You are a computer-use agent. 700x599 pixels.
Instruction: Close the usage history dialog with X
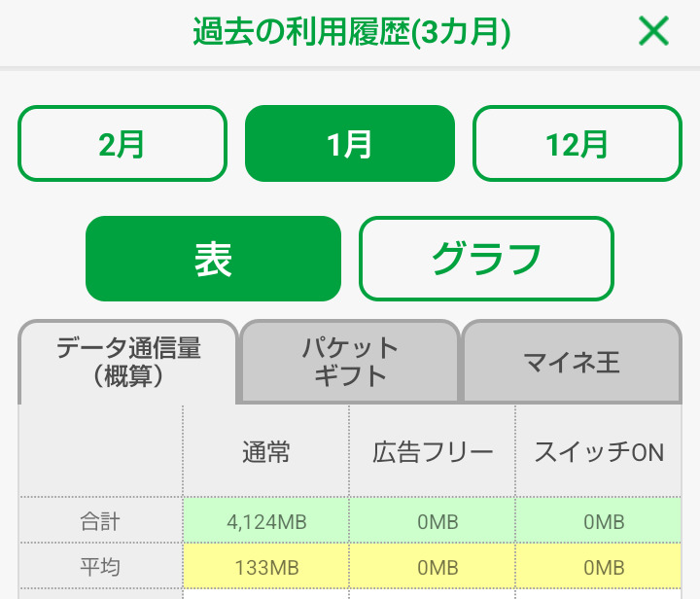pos(653,32)
